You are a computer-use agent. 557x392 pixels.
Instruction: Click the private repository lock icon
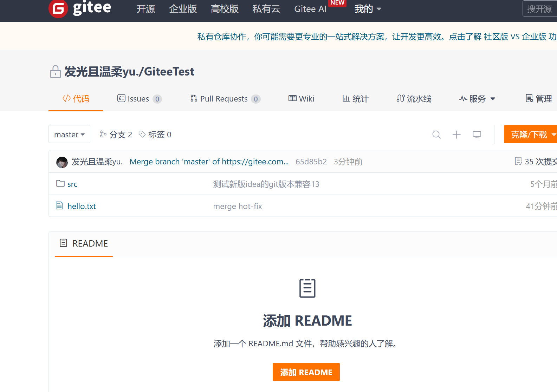coord(56,72)
